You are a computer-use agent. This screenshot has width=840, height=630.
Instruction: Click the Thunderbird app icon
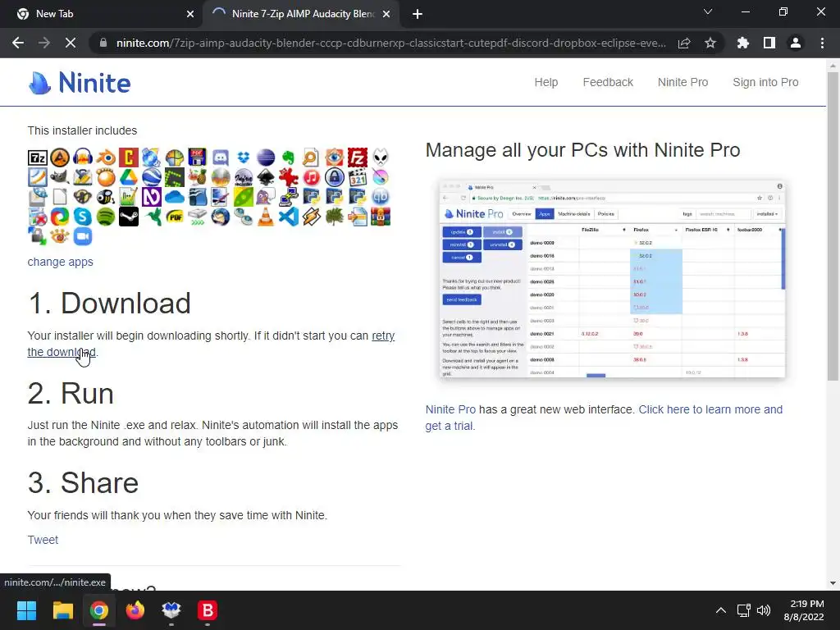point(220,217)
